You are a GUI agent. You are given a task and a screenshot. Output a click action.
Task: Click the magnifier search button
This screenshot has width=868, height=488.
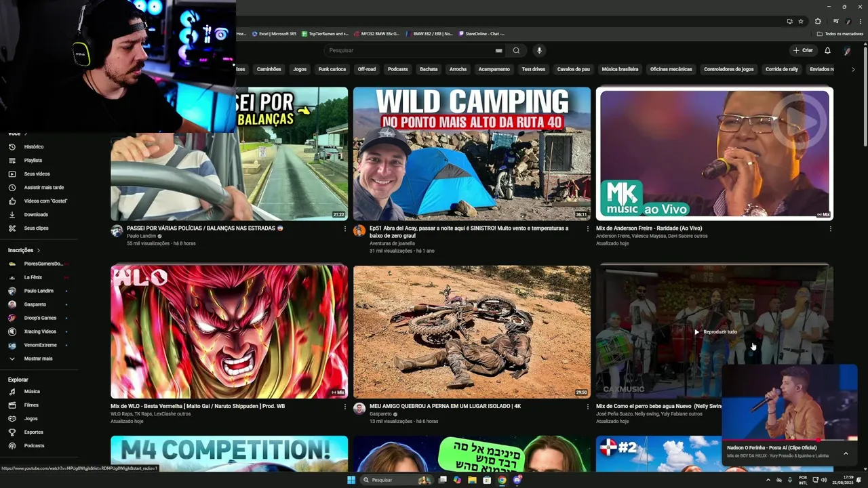pos(516,50)
